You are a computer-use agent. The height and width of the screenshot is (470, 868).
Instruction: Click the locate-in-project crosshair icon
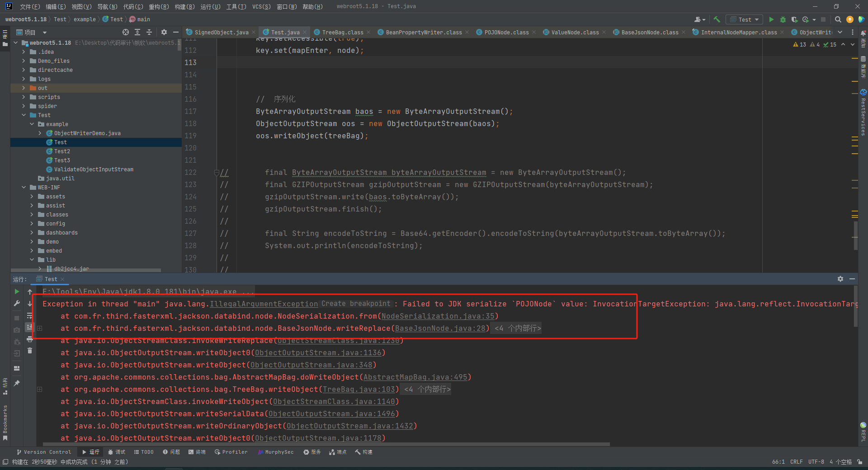click(x=126, y=32)
